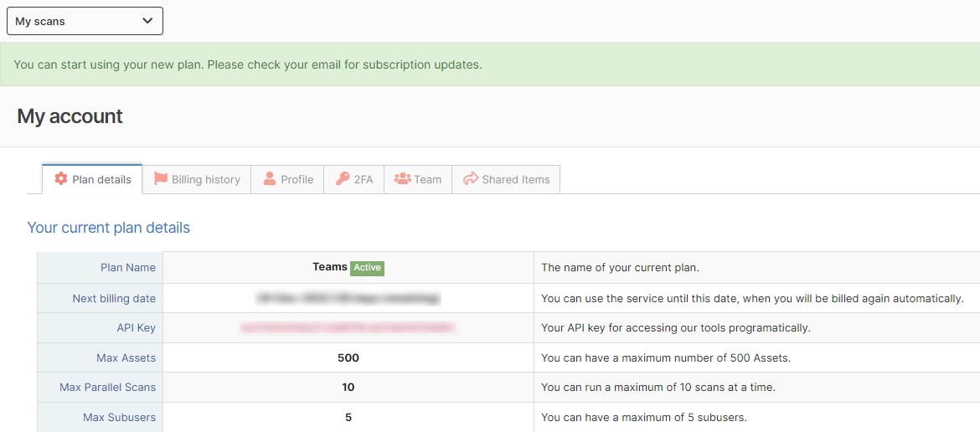Viewport: 980px width, 432px height.
Task: Click the Max Parallel Scans value 10
Action: click(348, 388)
